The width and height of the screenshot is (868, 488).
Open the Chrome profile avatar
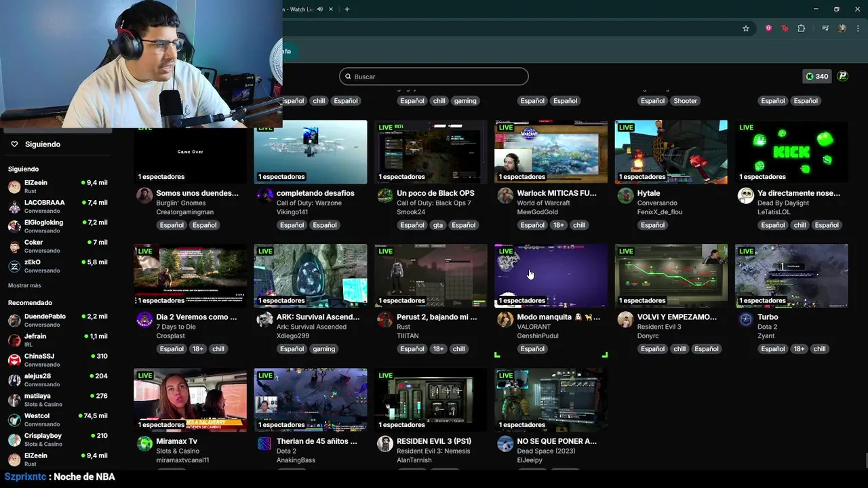(842, 28)
